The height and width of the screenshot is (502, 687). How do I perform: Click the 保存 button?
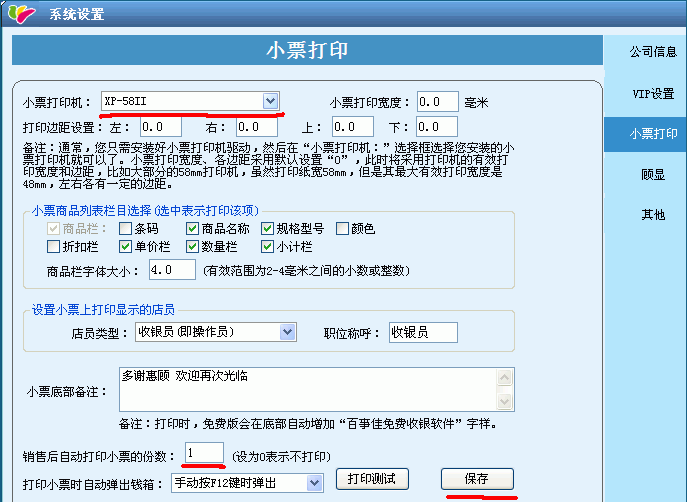[x=476, y=479]
